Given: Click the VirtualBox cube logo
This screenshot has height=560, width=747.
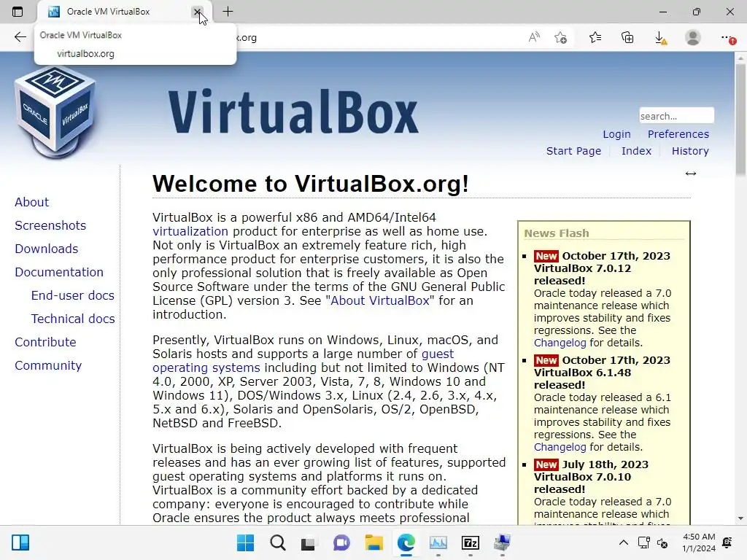Looking at the screenshot, I should tap(55, 112).
